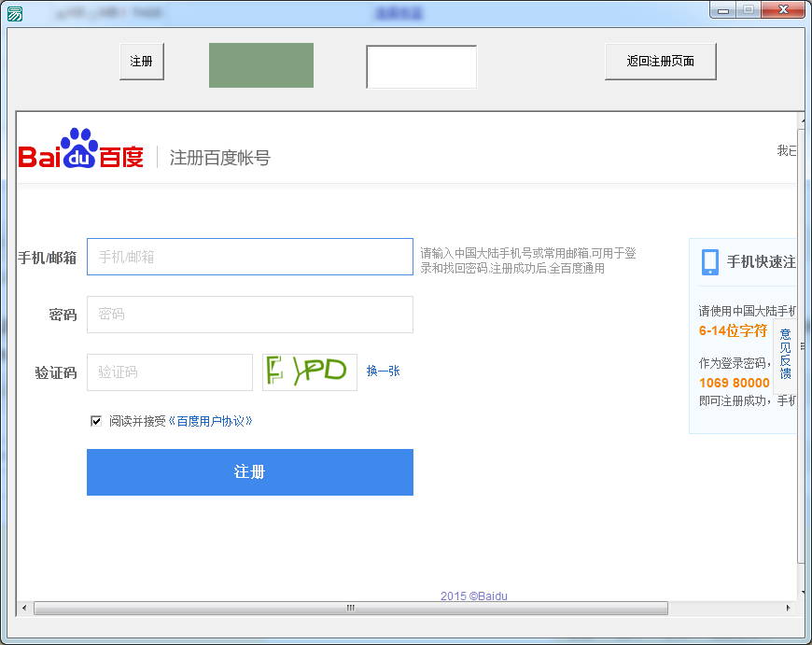Focus the 密码 password field

click(x=249, y=315)
